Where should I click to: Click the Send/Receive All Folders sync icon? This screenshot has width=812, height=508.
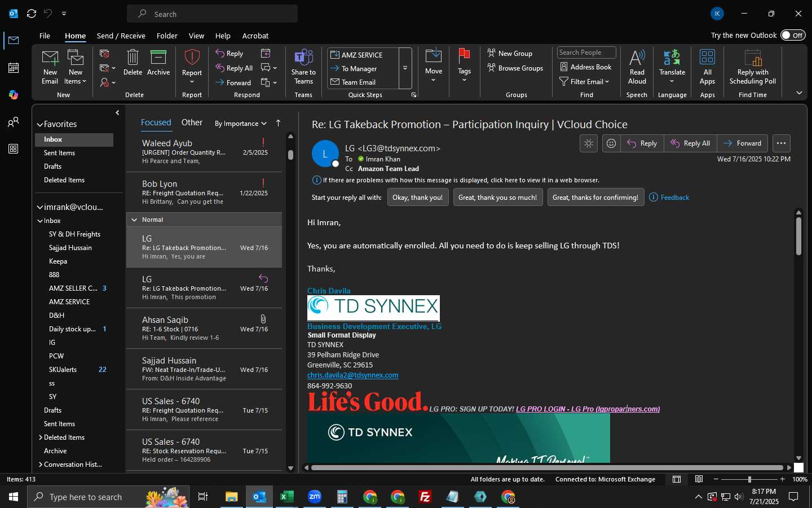[x=32, y=14]
